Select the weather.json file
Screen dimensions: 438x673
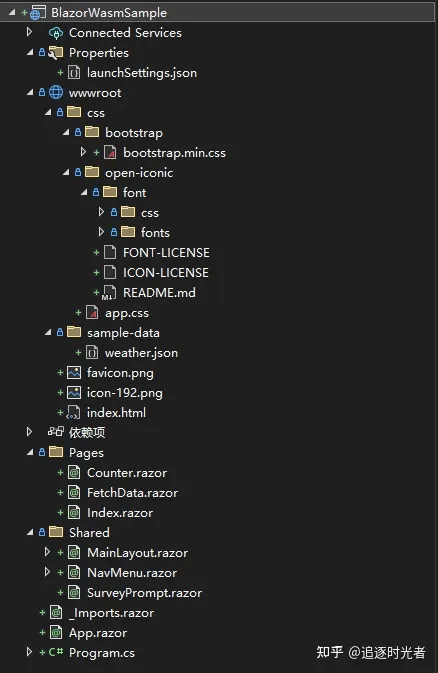[141, 353]
